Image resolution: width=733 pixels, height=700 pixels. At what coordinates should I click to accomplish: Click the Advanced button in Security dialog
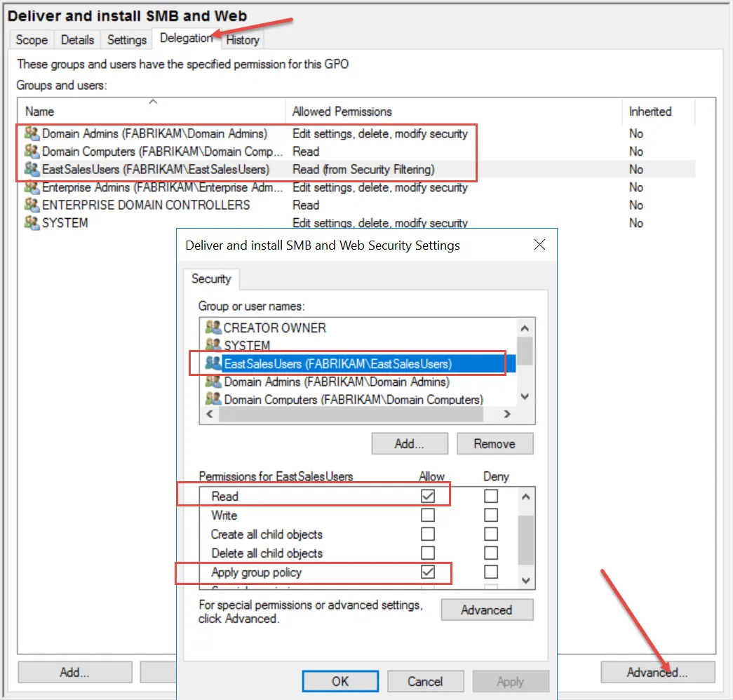(487, 610)
